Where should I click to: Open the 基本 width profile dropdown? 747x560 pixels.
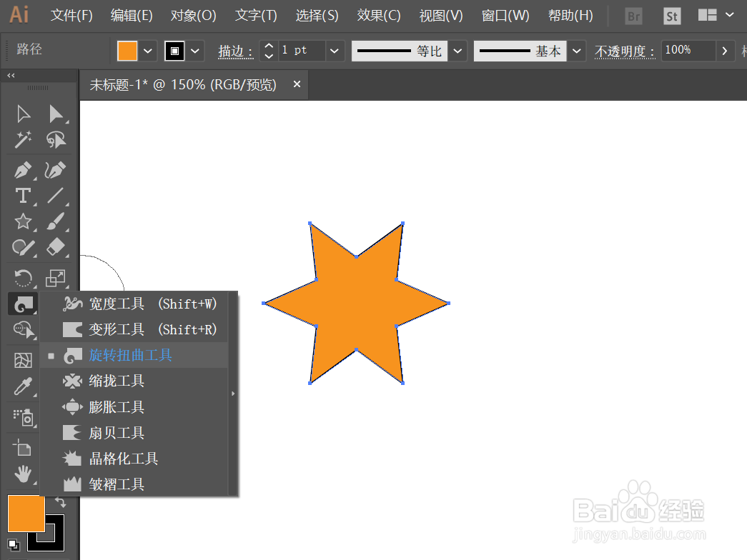(x=576, y=51)
